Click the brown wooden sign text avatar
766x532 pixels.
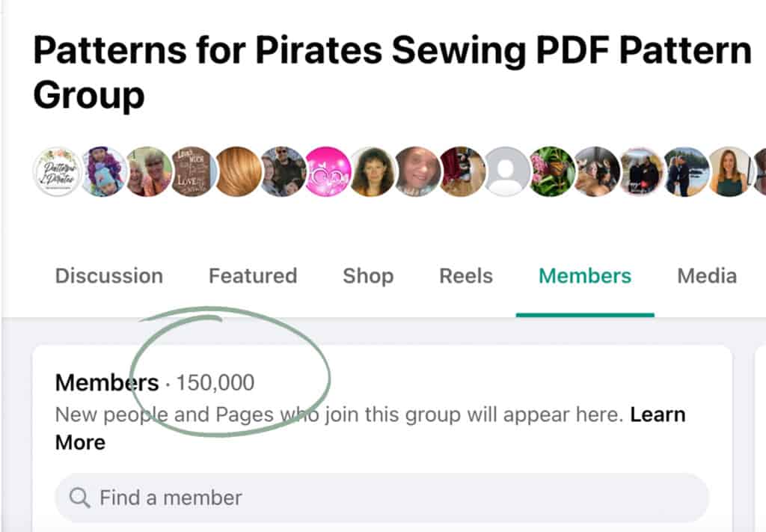click(192, 171)
